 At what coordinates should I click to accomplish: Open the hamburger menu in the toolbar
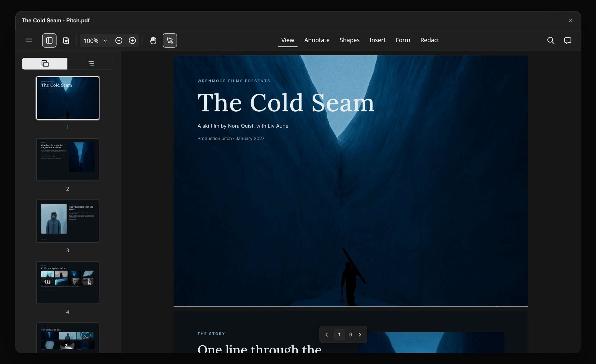tap(29, 40)
